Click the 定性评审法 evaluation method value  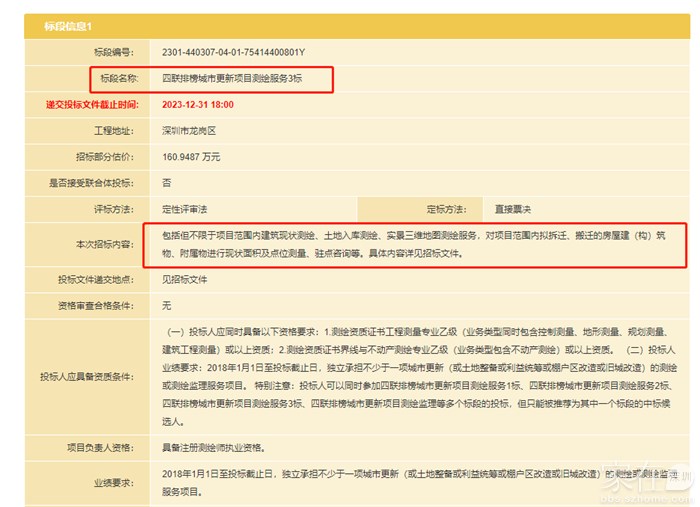[184, 209]
